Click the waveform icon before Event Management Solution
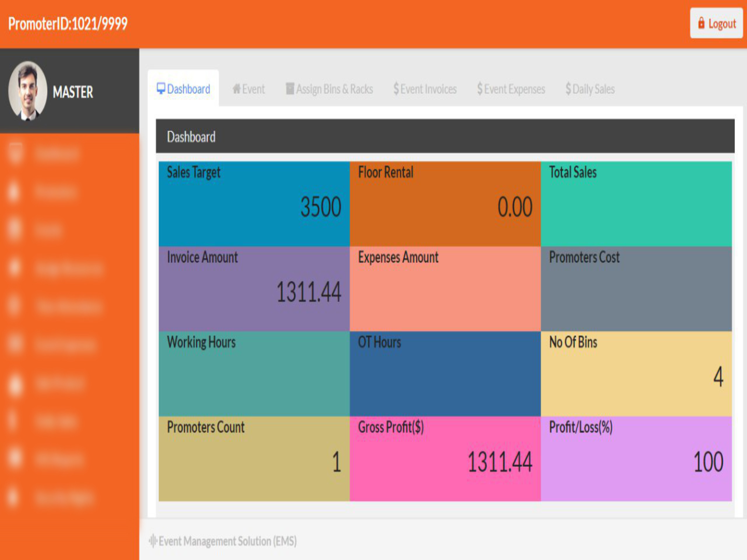This screenshot has height=560, width=747. pos(153,541)
